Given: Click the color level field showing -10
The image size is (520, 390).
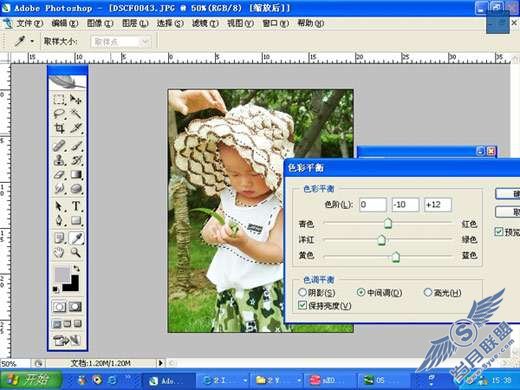Looking at the screenshot, I should point(405,204).
